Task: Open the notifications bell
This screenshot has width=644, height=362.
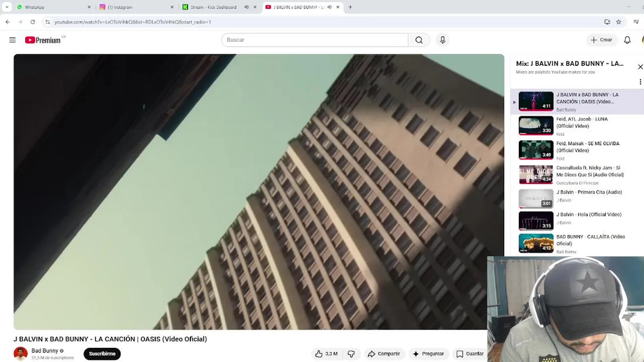Action: pos(627,40)
